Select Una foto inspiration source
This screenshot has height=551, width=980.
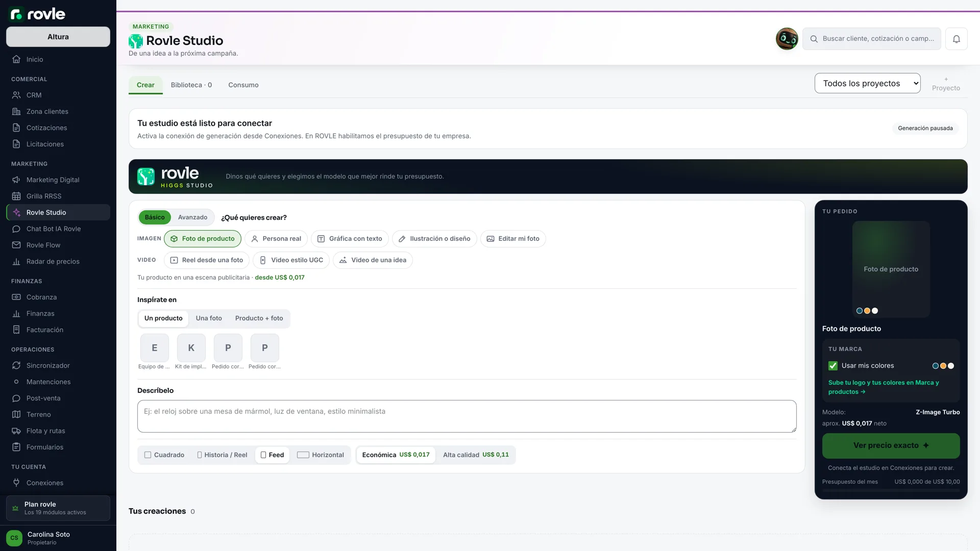pos(209,318)
